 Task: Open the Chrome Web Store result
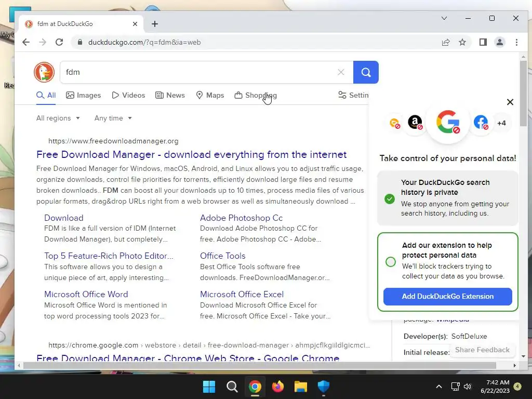click(188, 357)
